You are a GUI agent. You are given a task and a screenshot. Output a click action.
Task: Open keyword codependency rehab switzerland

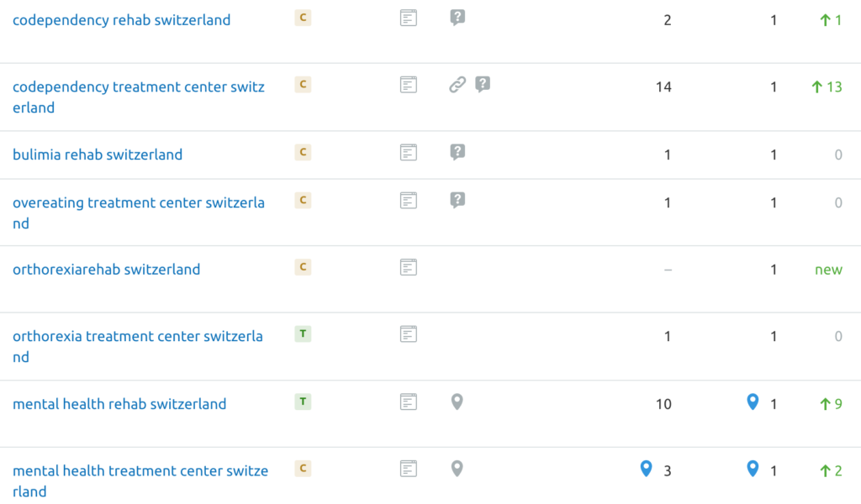click(121, 20)
